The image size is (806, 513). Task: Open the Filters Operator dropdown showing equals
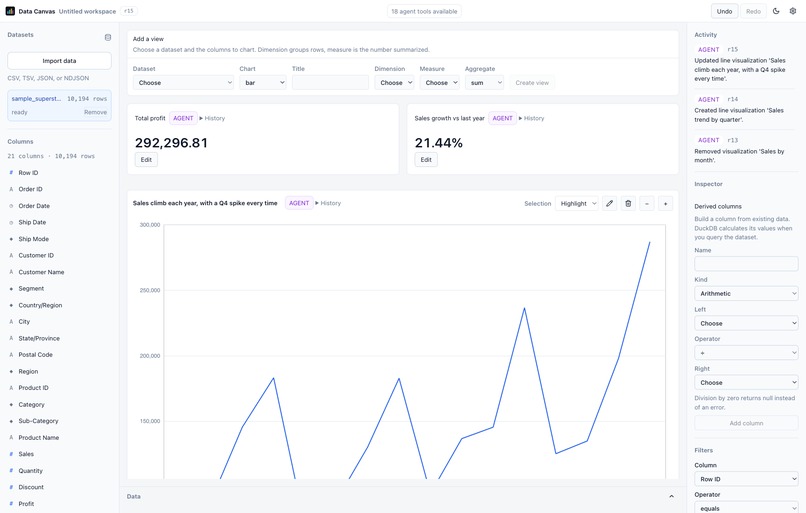pos(746,508)
